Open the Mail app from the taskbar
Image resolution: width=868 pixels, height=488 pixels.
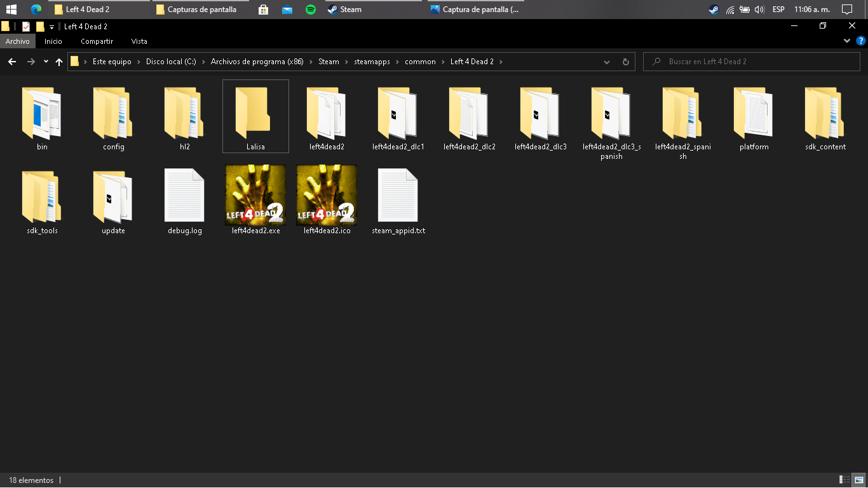(287, 10)
